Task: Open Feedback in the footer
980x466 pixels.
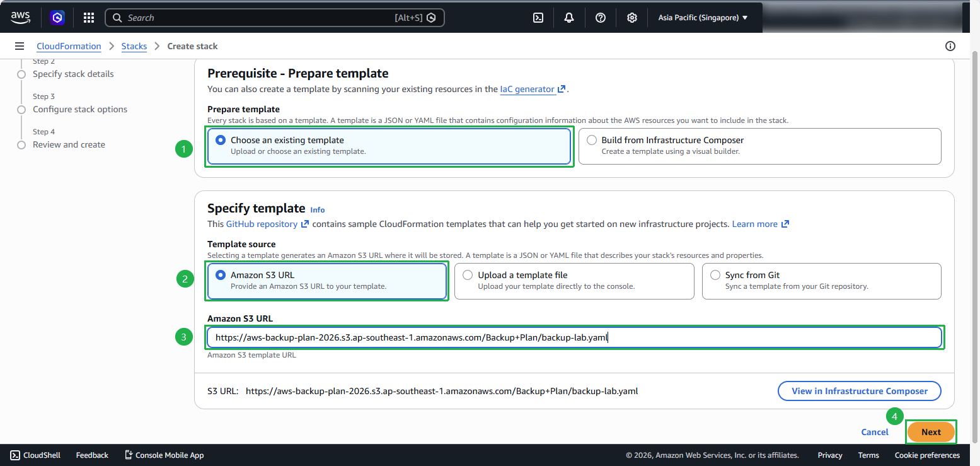Action: [x=92, y=455]
